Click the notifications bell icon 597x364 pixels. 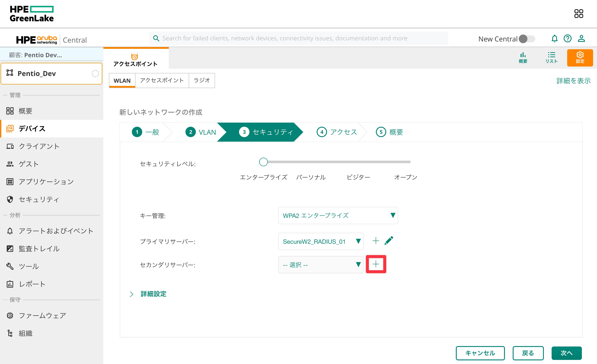pyautogui.click(x=554, y=38)
